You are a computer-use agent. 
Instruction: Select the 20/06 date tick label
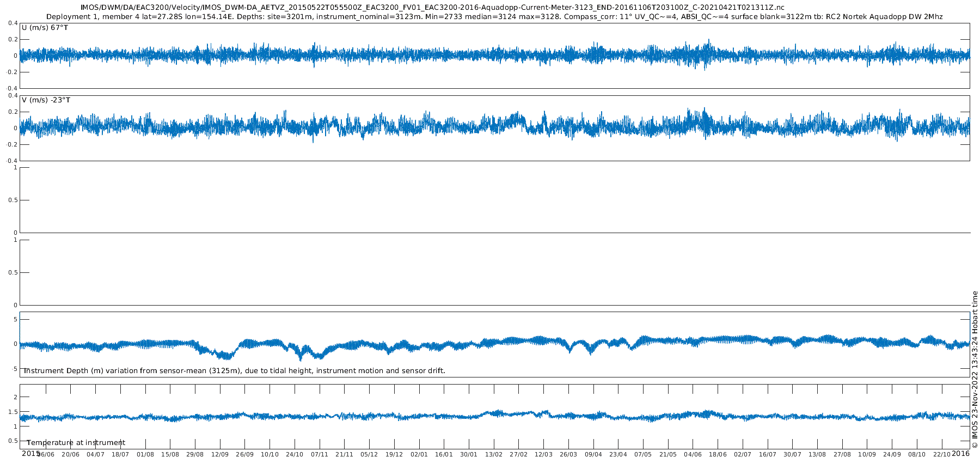coord(70,454)
